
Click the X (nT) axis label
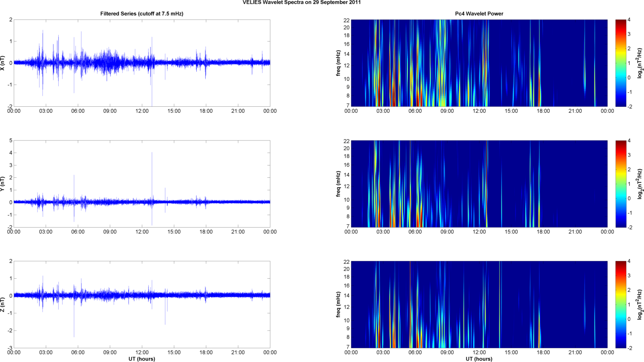tap(3, 63)
